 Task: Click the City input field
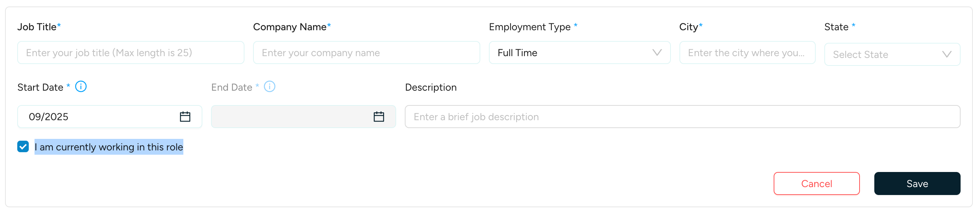coord(747,53)
